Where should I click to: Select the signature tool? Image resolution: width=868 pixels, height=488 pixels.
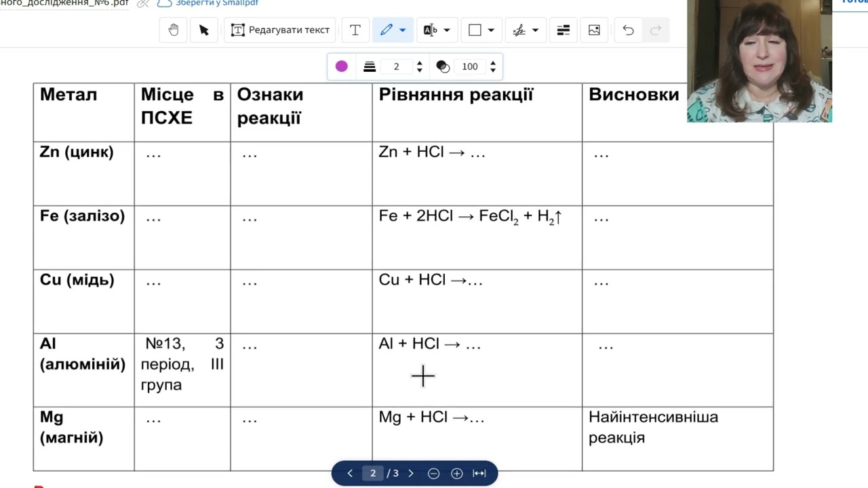[519, 30]
